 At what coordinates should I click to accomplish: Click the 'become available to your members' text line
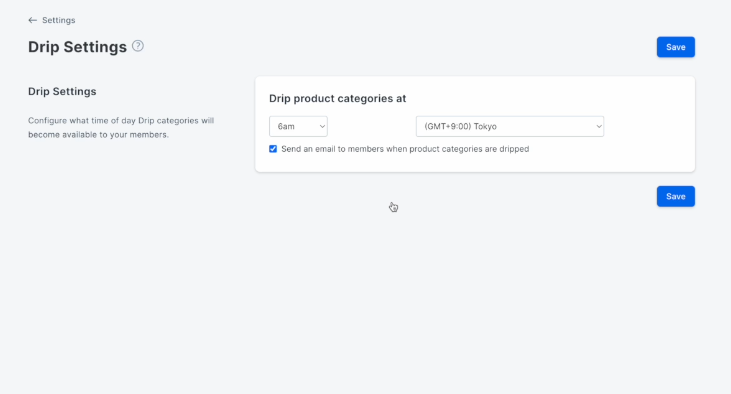tap(98, 134)
